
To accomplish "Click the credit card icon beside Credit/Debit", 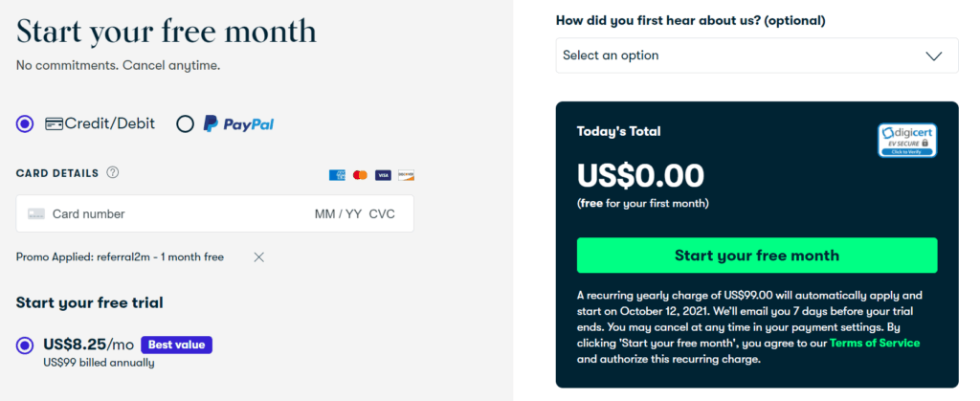I will pyautogui.click(x=54, y=123).
